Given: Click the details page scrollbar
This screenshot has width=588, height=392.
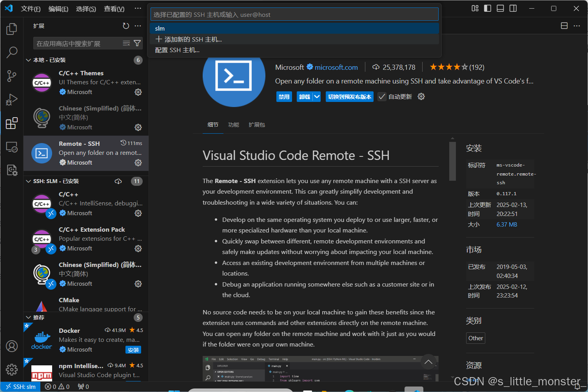Looking at the screenshot, I should pos(452,161).
